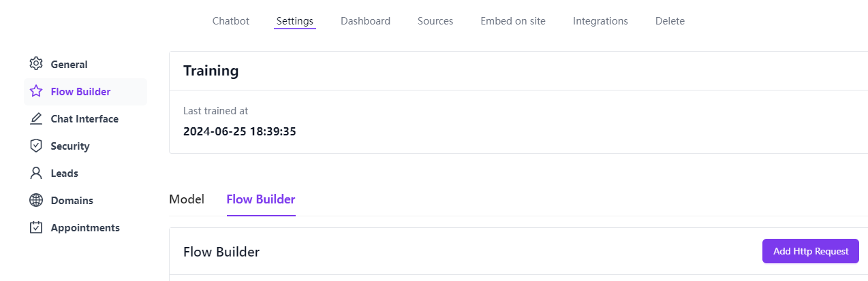Click the pencil icon for Chat Interface
Viewport: 868px width, 281px height.
pos(36,118)
